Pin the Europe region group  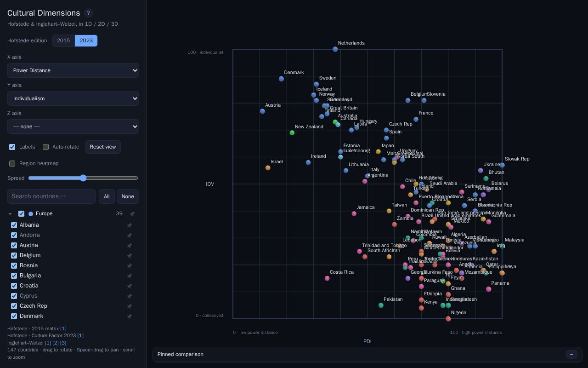coord(132,214)
